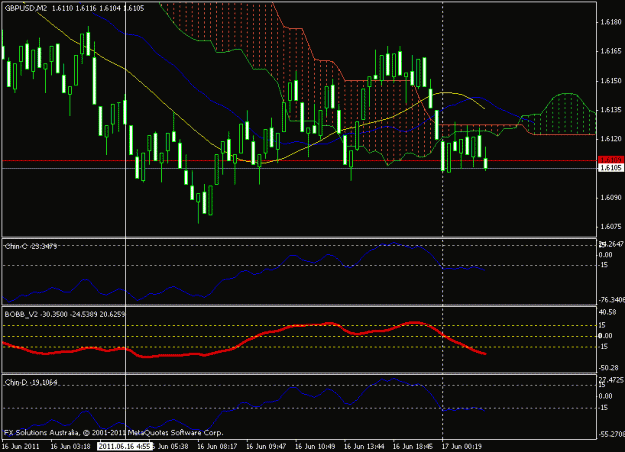Select the 1.6075 price scale label

click(611, 226)
